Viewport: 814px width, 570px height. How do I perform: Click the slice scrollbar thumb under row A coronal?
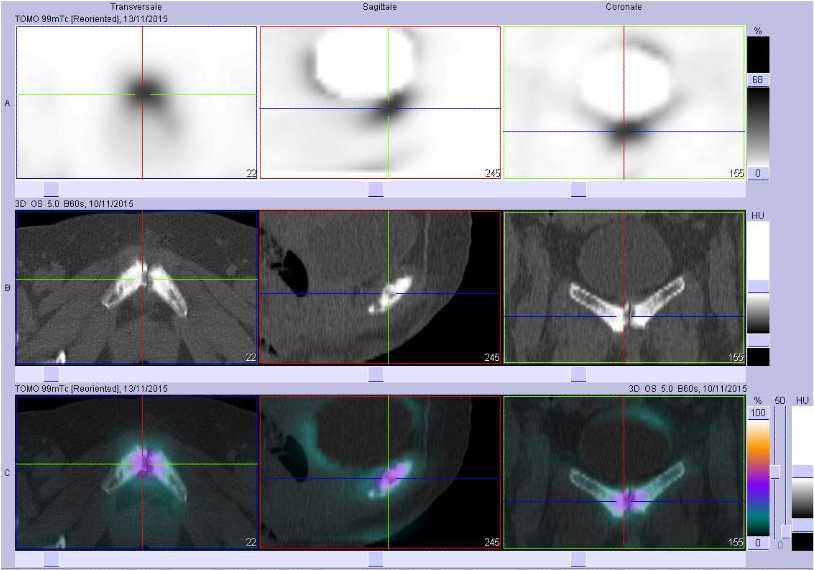click(x=578, y=189)
